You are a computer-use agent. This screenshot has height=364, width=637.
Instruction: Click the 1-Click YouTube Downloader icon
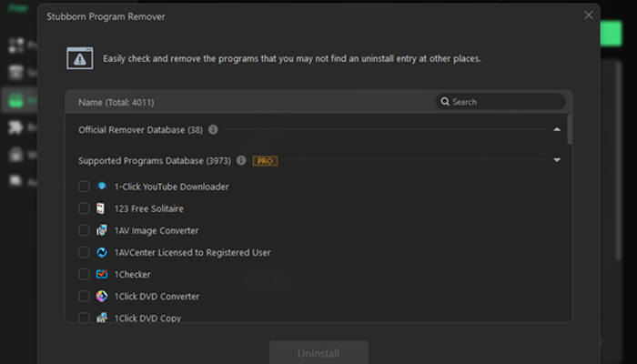pos(102,186)
